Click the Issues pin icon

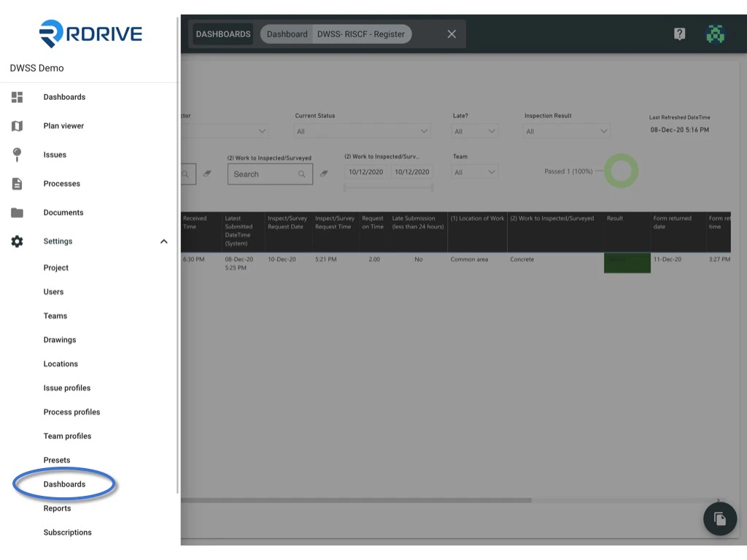click(x=16, y=155)
